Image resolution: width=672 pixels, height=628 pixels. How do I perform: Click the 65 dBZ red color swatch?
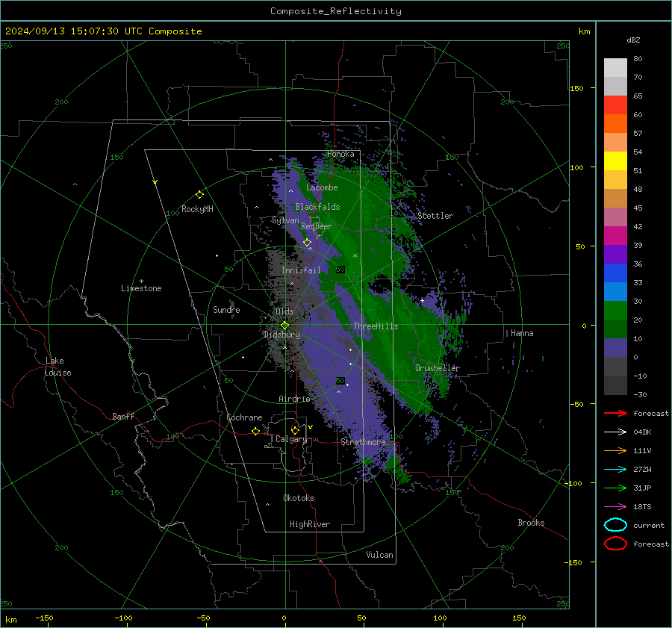point(615,105)
